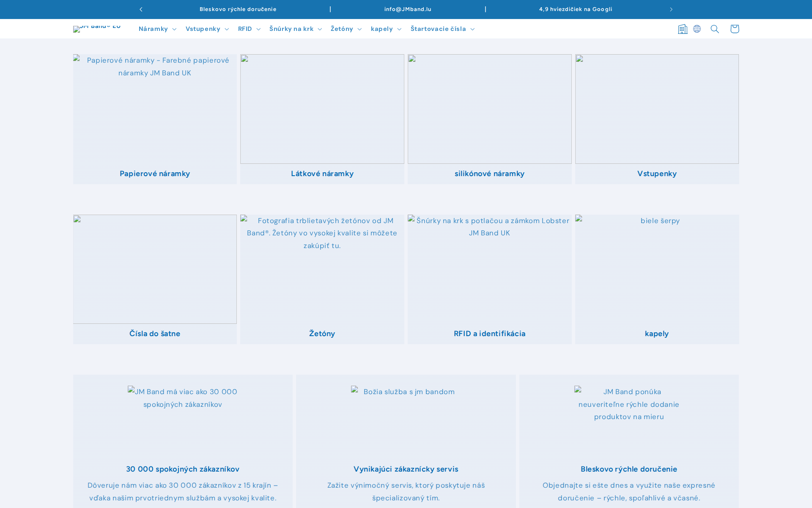The width and height of the screenshot is (812, 508).
Task: Open the silikónové náramky image tile
Action: 489,109
